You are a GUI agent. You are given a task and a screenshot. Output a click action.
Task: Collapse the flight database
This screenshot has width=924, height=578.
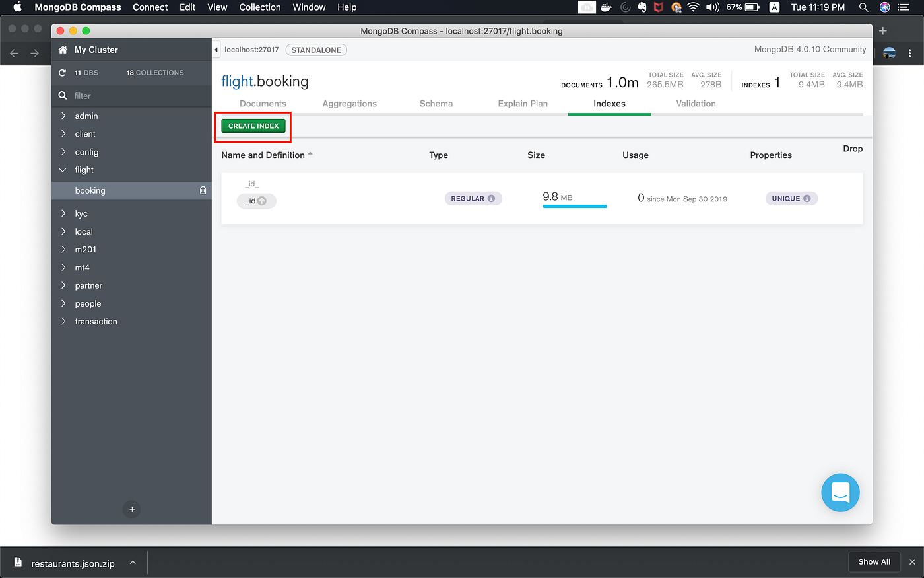pyautogui.click(x=63, y=170)
